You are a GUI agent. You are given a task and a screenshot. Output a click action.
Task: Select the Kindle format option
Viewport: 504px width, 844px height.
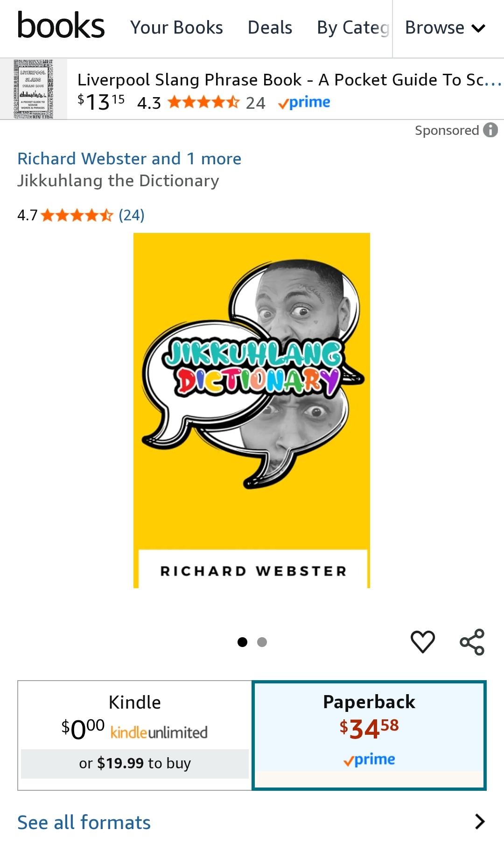[135, 735]
